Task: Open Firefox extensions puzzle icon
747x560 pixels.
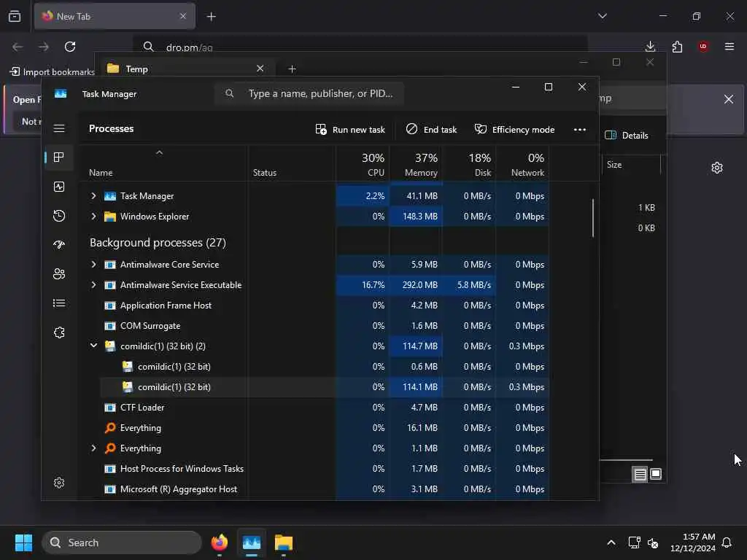Action: pos(677,47)
